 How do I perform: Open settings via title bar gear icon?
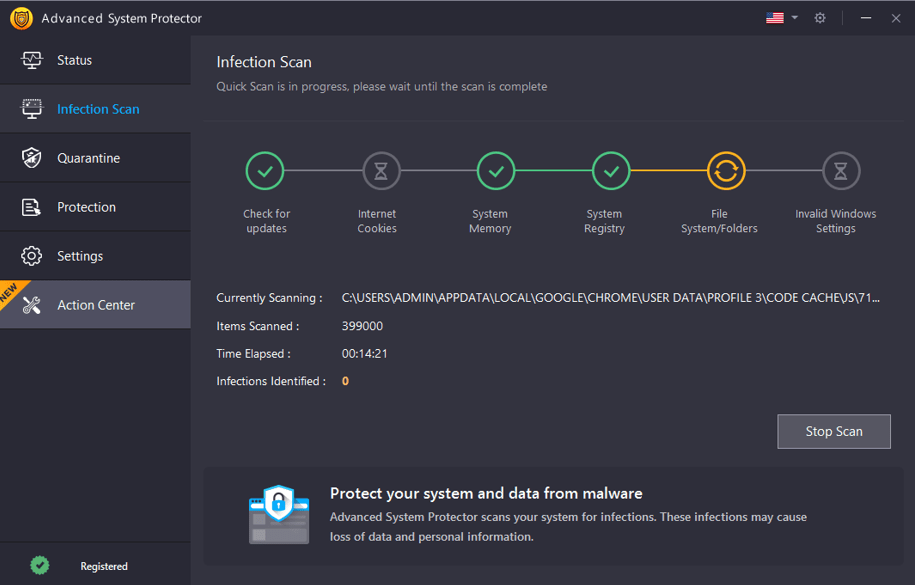point(820,18)
